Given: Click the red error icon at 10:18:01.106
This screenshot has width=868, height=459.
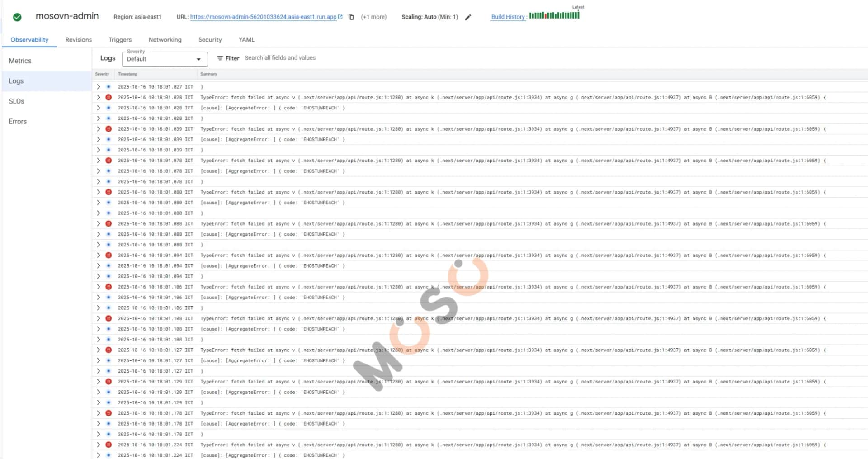Looking at the screenshot, I should tap(108, 287).
